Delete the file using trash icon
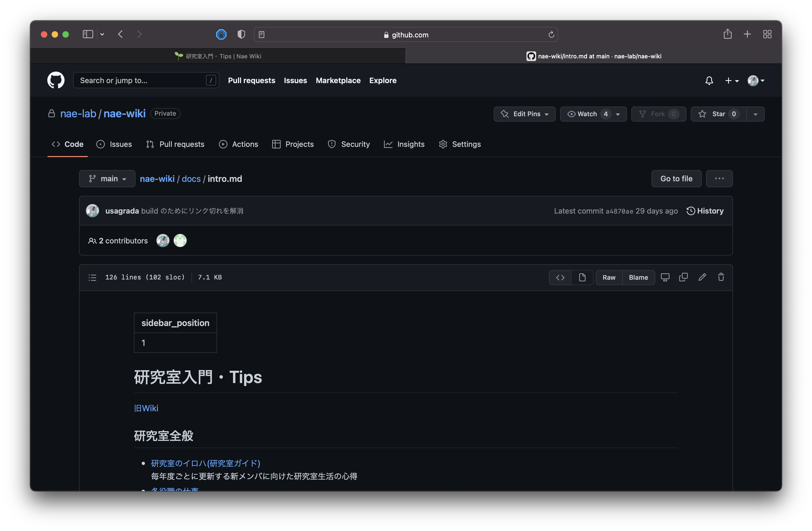This screenshot has height=531, width=812. (721, 277)
